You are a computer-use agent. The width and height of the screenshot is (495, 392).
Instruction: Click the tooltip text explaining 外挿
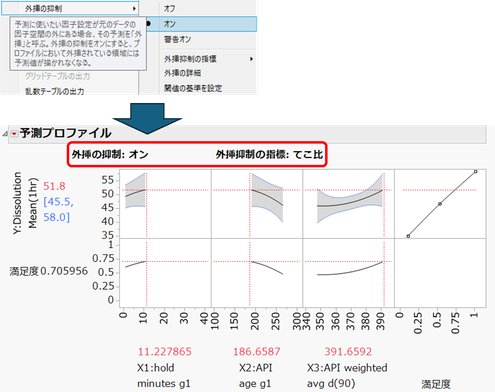[78, 43]
